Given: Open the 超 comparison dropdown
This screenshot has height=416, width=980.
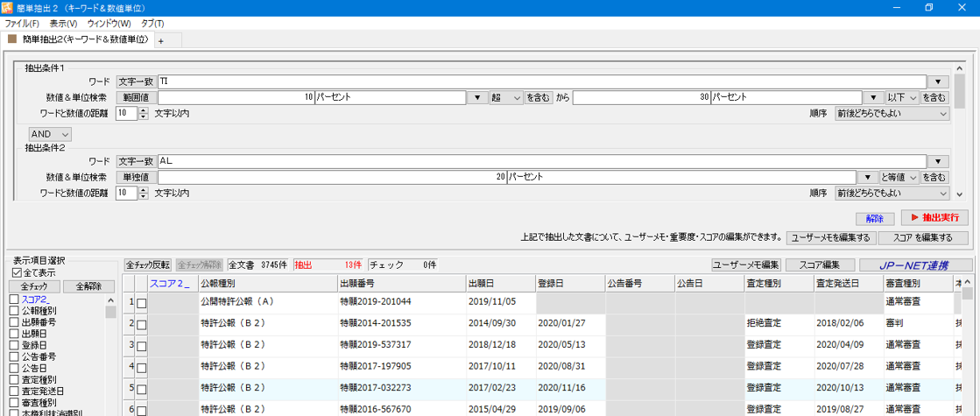Looking at the screenshot, I should point(506,98).
